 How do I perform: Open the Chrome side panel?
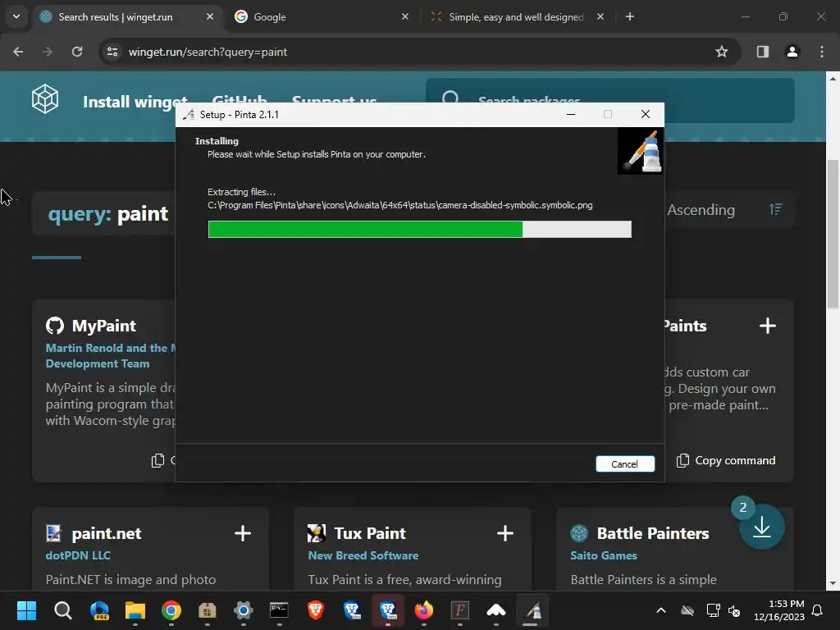[763, 52]
